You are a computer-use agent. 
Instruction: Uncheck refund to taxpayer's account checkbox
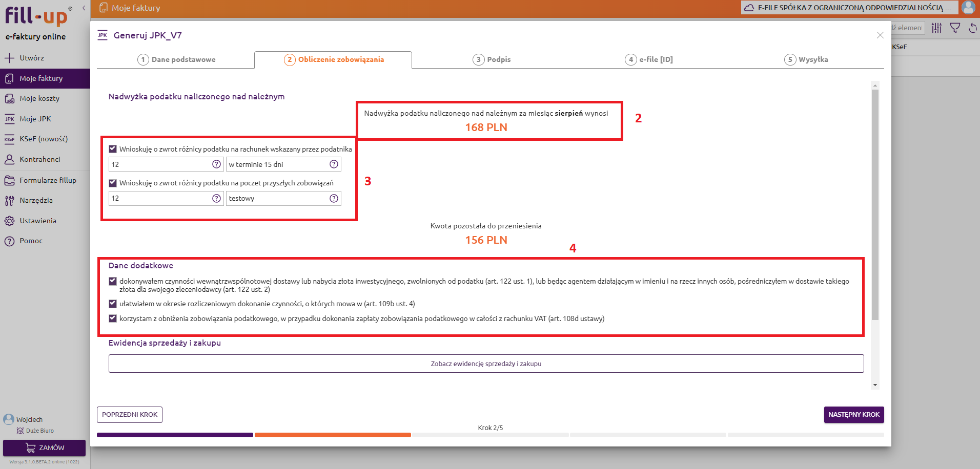coord(113,149)
